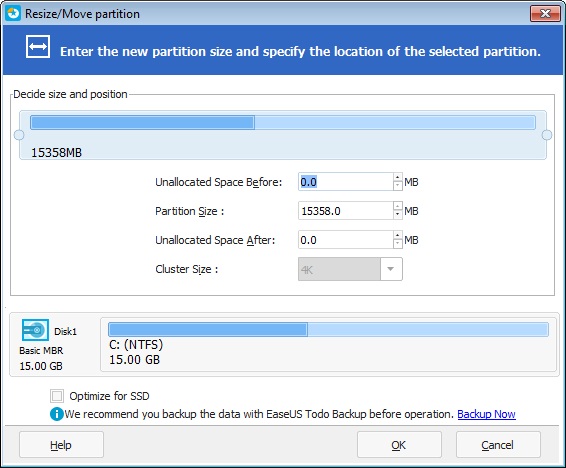Viewport: 566px width, 468px height.
Task: Open the Cluster Size dropdown arrow
Action: coord(391,269)
